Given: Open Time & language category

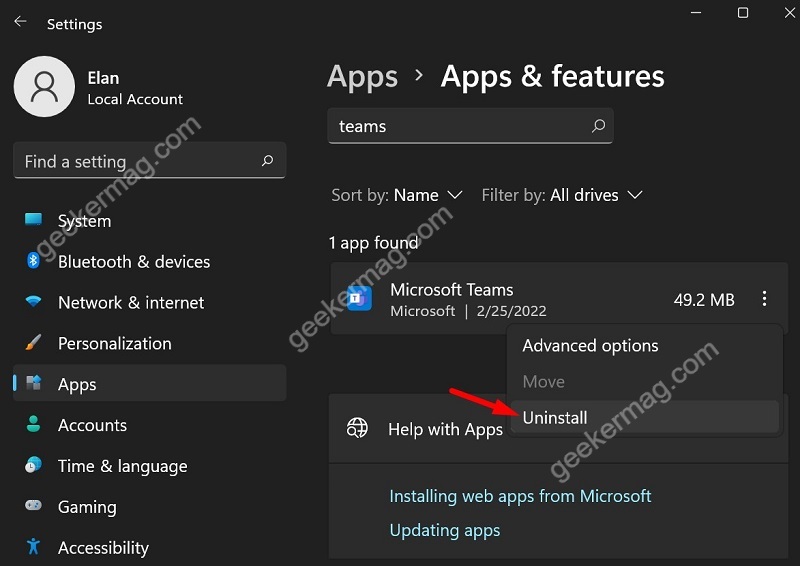Looking at the screenshot, I should pos(149,466).
